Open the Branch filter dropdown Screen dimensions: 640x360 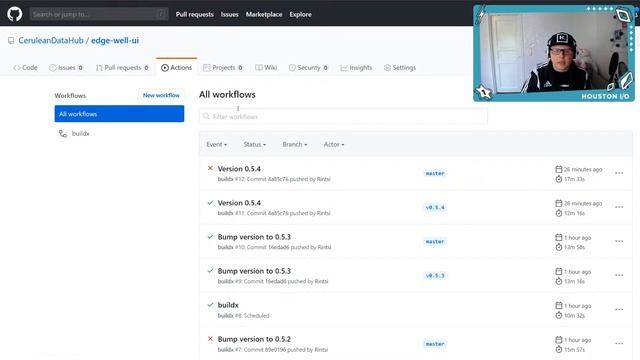click(295, 144)
